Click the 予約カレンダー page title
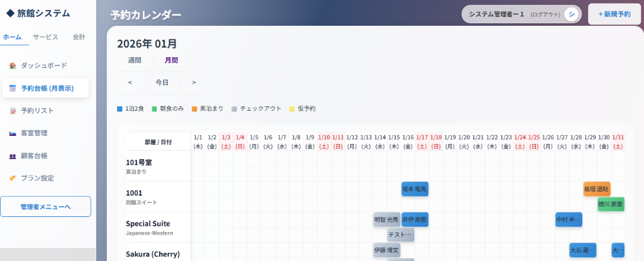The width and height of the screenshot is (644, 261). click(146, 15)
